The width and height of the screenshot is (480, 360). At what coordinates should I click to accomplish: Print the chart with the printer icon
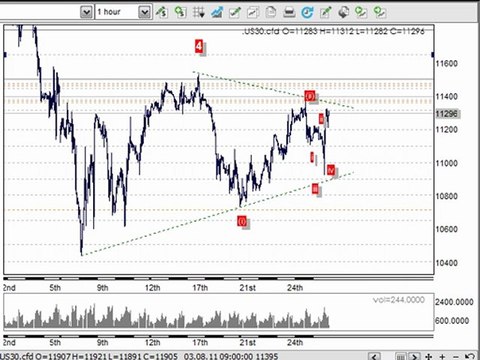coord(289,12)
